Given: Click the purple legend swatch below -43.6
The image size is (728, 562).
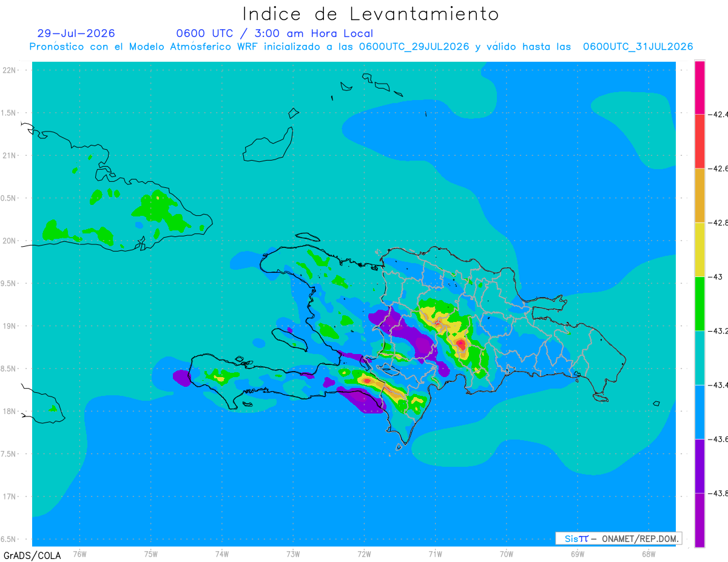Looking at the screenshot, I should (699, 466).
